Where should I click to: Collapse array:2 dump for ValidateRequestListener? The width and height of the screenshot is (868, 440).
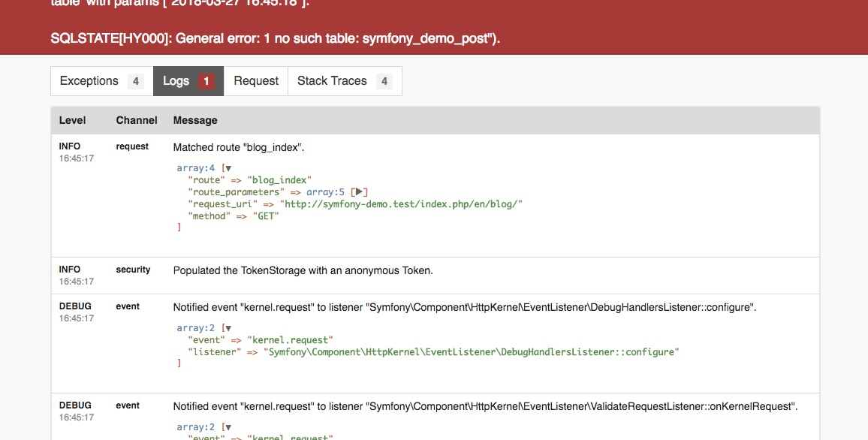[x=228, y=427]
